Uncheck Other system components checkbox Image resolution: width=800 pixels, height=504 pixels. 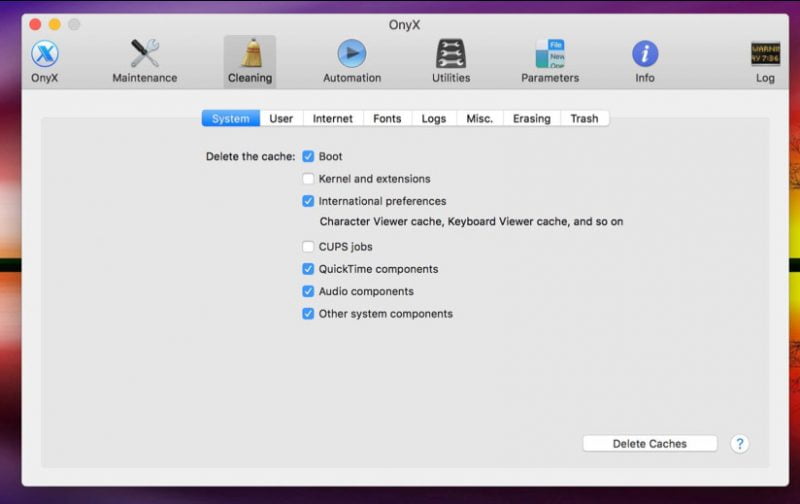click(x=308, y=314)
